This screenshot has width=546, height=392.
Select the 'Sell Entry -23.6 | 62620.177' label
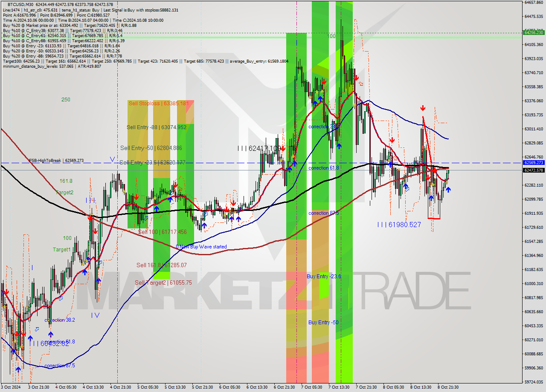152,162
